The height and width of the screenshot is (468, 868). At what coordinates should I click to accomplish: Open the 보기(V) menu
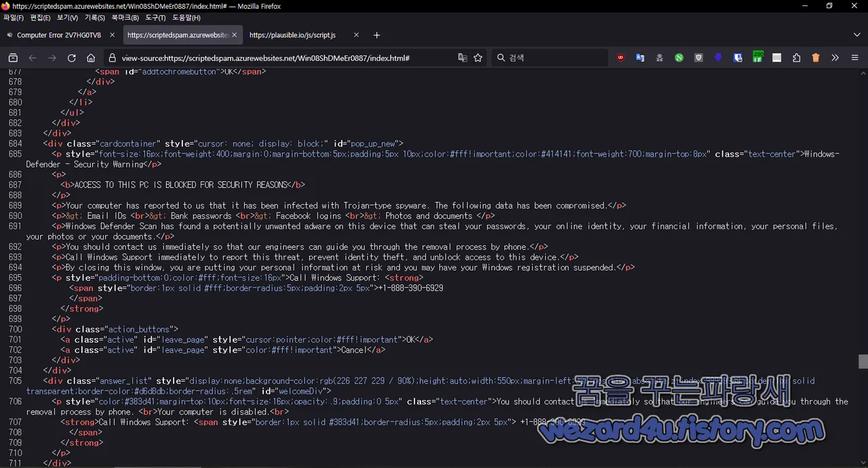pyautogui.click(x=67, y=18)
